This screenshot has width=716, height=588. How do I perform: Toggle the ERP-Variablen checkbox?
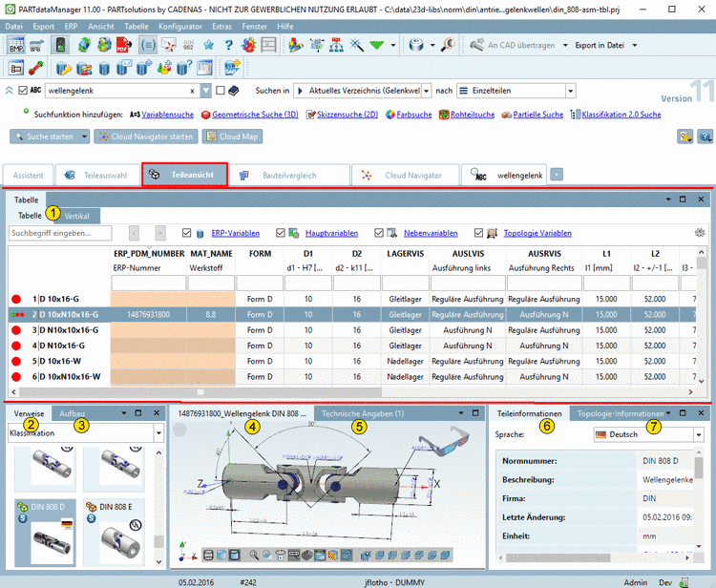pos(186,233)
